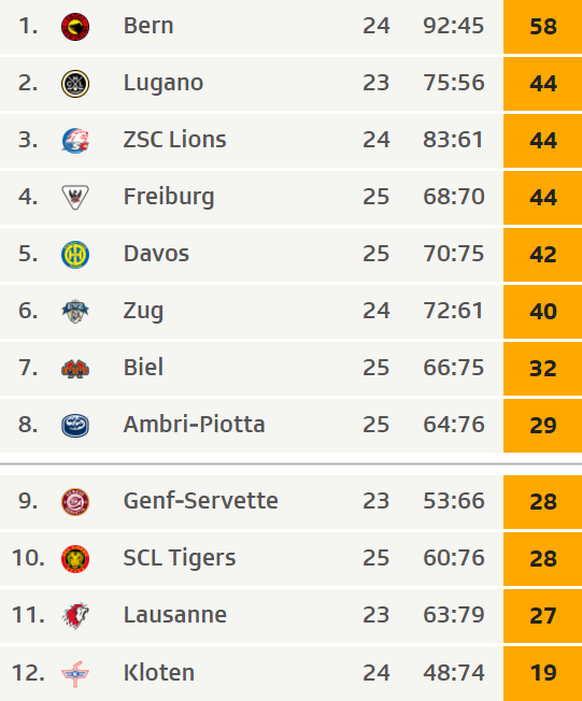Click the Bern team logo
This screenshot has width=582, height=701.
tap(75, 27)
